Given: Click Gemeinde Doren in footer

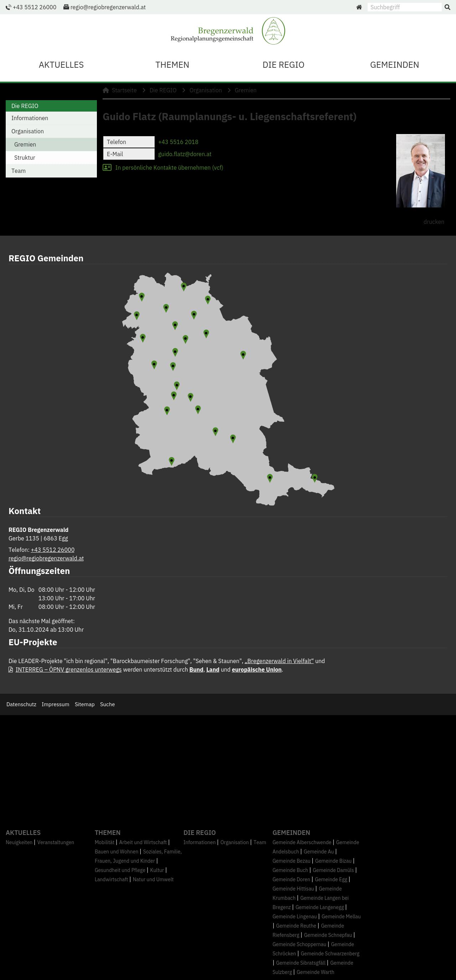Looking at the screenshot, I should pos(291,879).
